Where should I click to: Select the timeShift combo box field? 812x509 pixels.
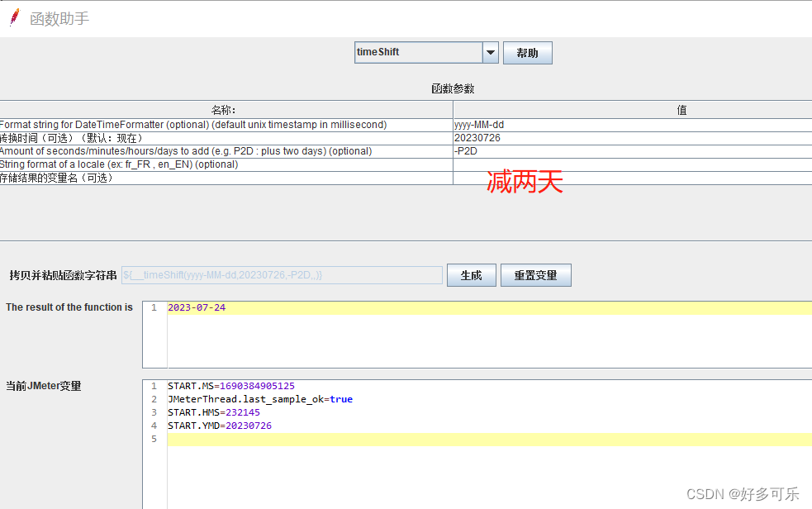419,53
